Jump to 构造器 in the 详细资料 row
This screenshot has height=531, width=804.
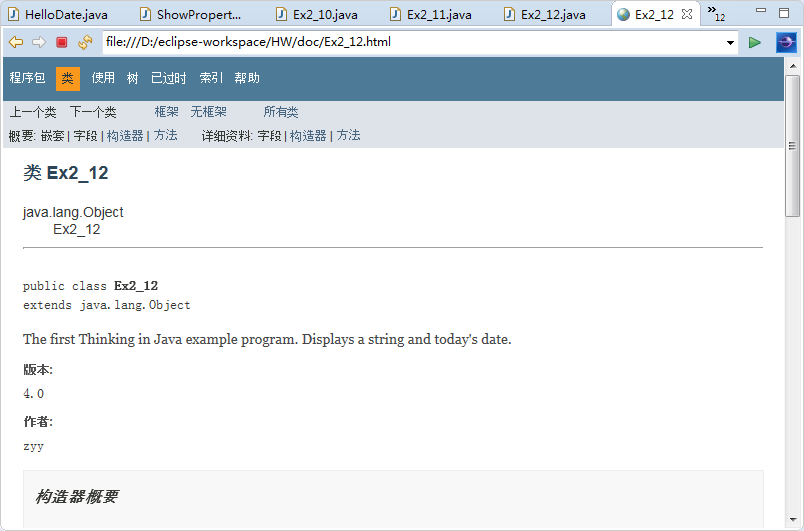tap(308, 136)
